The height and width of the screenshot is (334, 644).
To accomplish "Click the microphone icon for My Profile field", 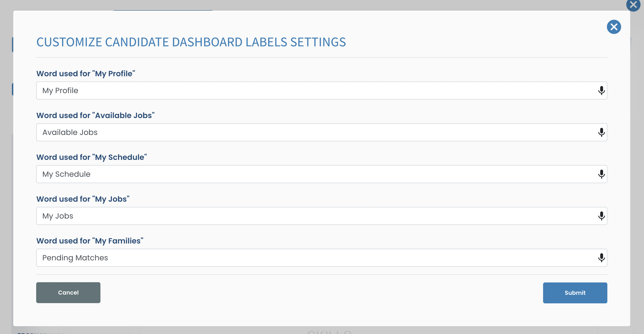I will pos(601,90).
